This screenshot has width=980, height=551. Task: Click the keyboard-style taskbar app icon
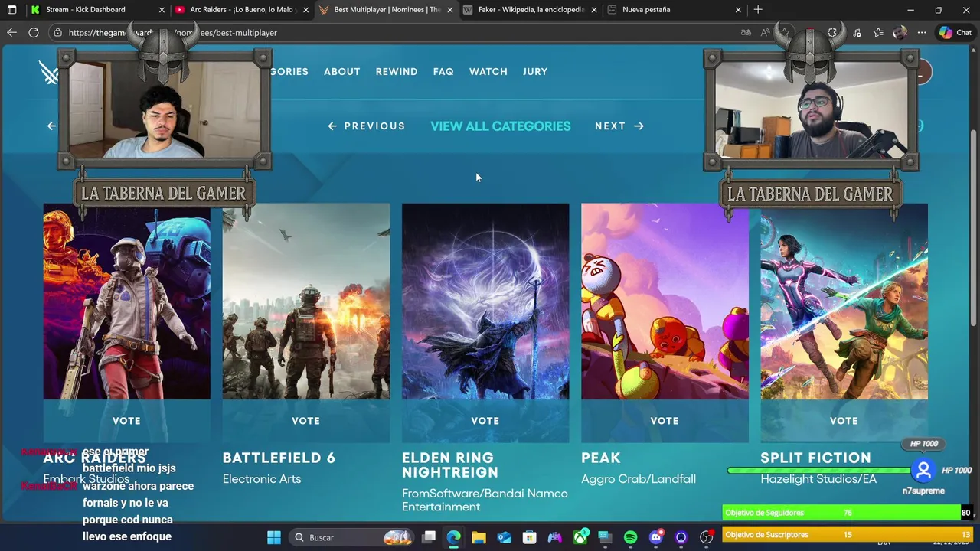pos(605,537)
